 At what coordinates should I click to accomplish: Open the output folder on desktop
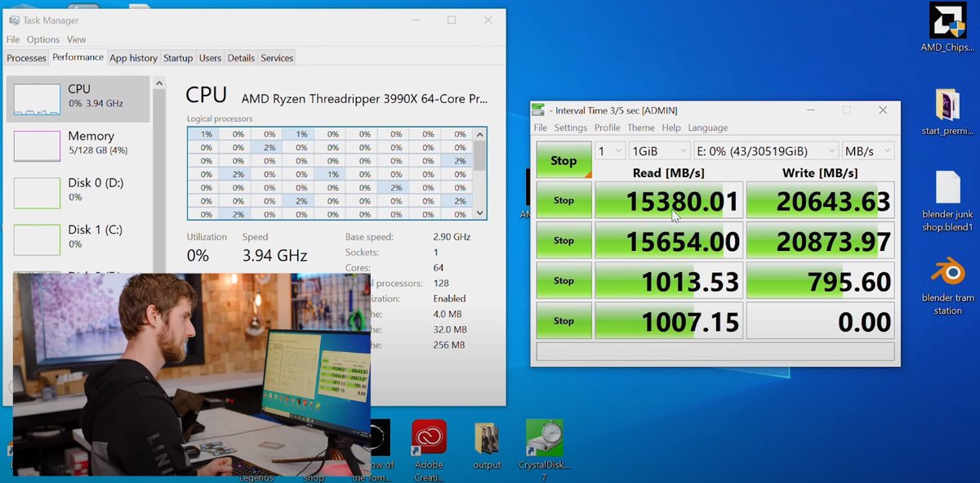point(487,440)
